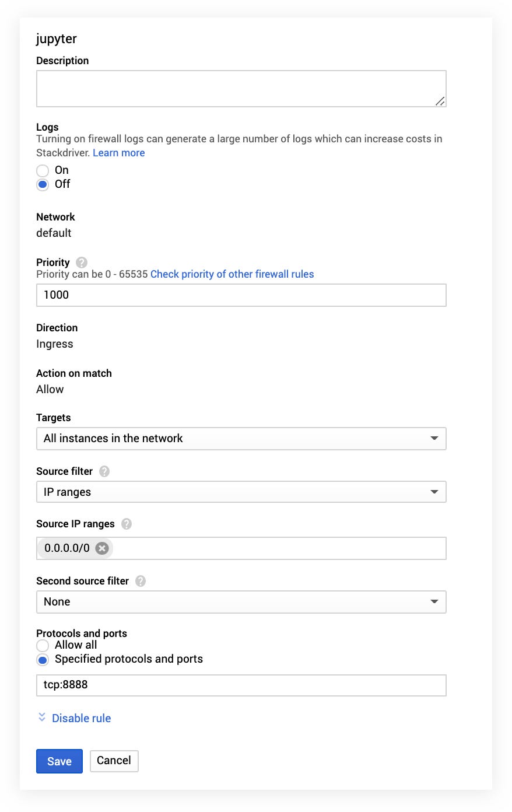Screen dimensions: 512x812
Task: Click the Source filter help icon
Action: click(x=104, y=471)
